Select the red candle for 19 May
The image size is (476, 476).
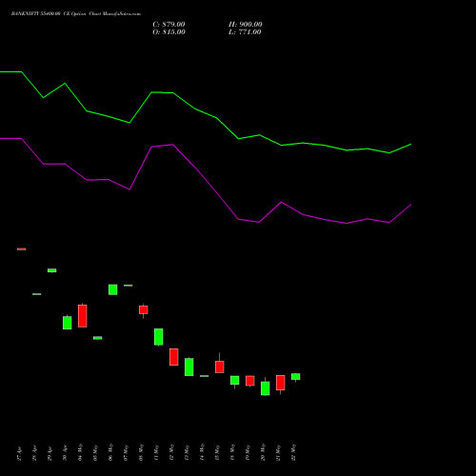250,381
